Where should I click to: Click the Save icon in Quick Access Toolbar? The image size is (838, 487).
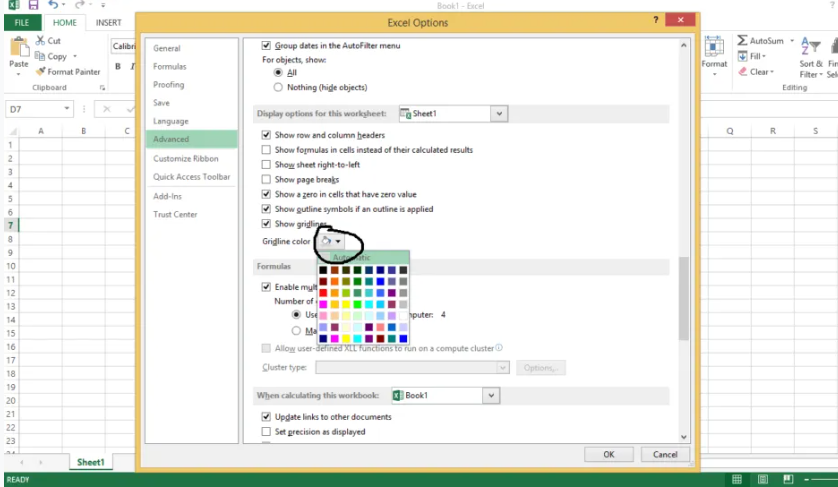pyautogui.click(x=33, y=6)
